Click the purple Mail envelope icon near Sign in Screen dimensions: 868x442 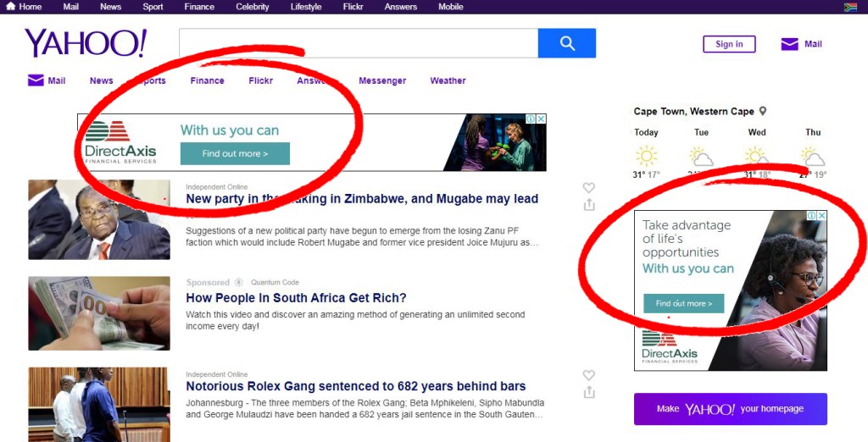click(789, 44)
